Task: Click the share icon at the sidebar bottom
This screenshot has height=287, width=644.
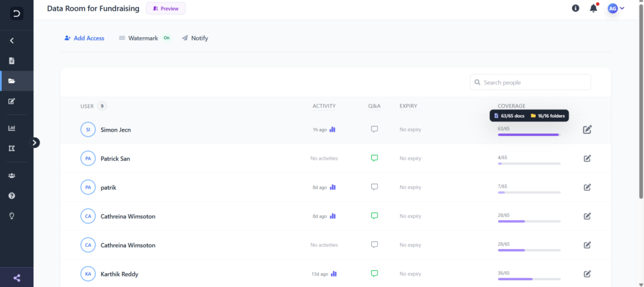Action: (x=17, y=278)
